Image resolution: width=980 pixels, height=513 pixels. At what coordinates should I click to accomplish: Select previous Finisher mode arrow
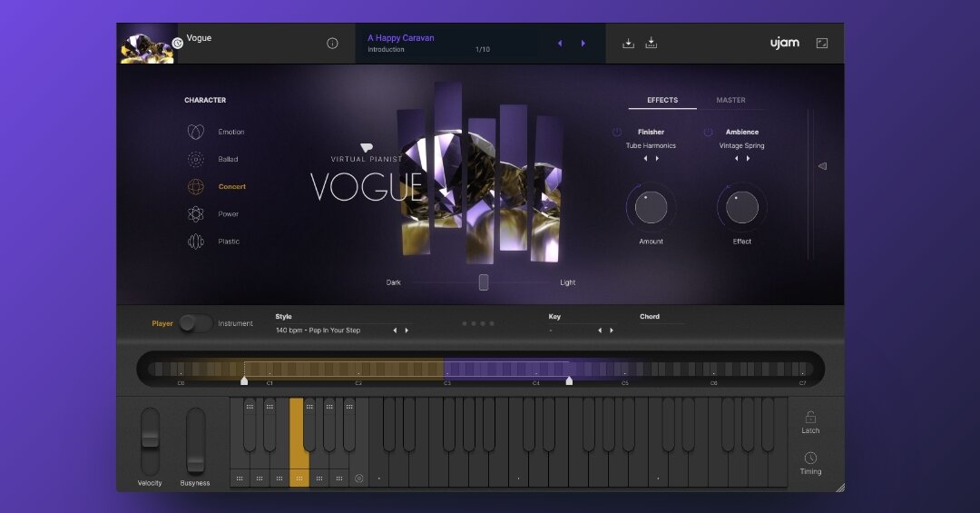(x=645, y=159)
